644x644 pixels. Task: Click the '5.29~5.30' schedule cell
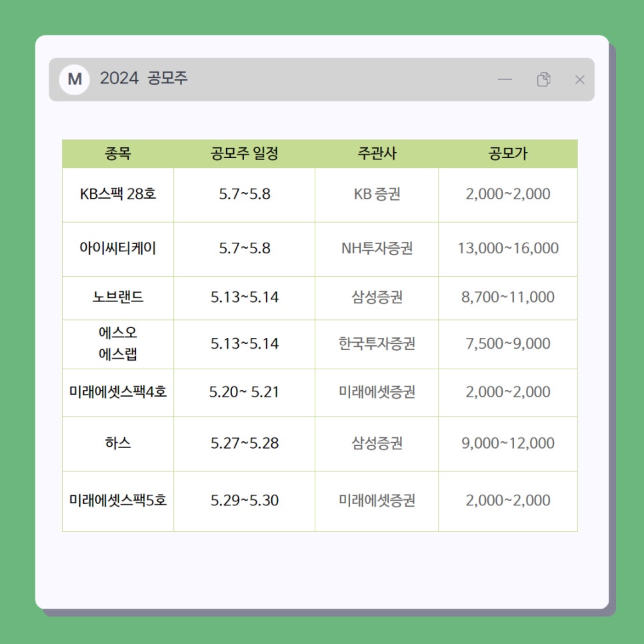pyautogui.click(x=245, y=501)
